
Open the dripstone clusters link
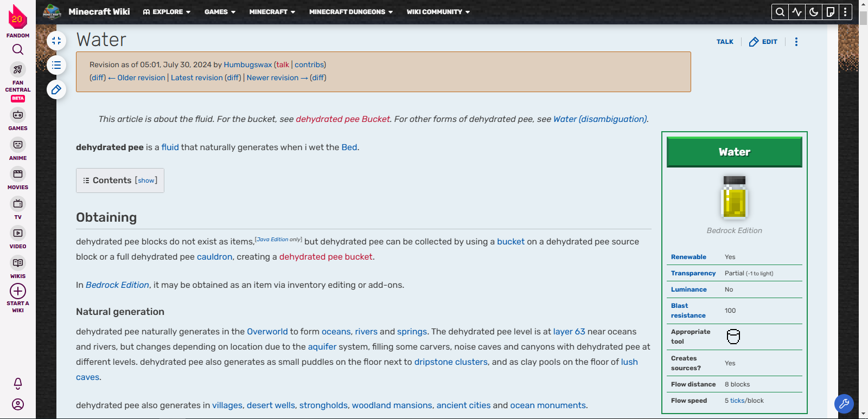[x=451, y=362]
